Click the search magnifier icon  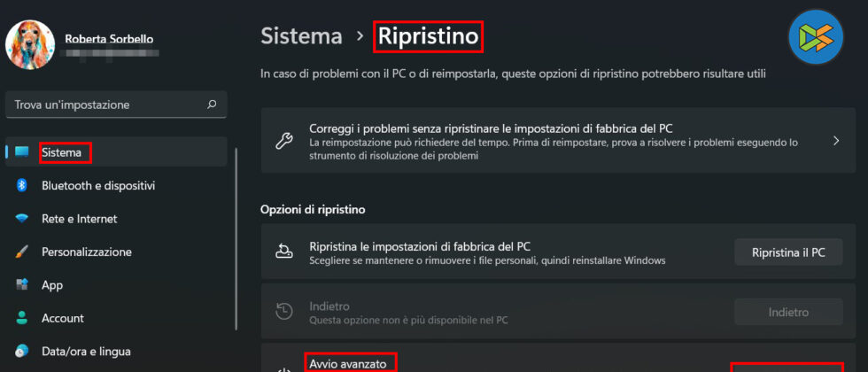coord(212,105)
